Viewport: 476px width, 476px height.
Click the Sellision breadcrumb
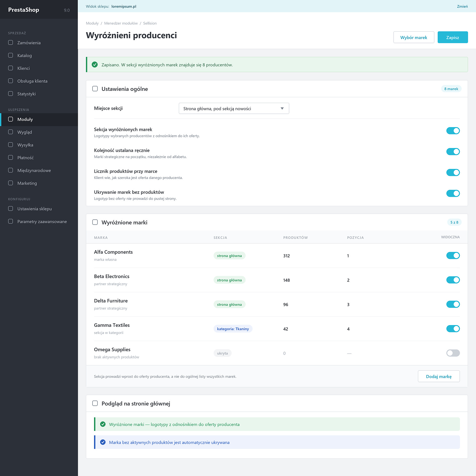[x=150, y=23]
